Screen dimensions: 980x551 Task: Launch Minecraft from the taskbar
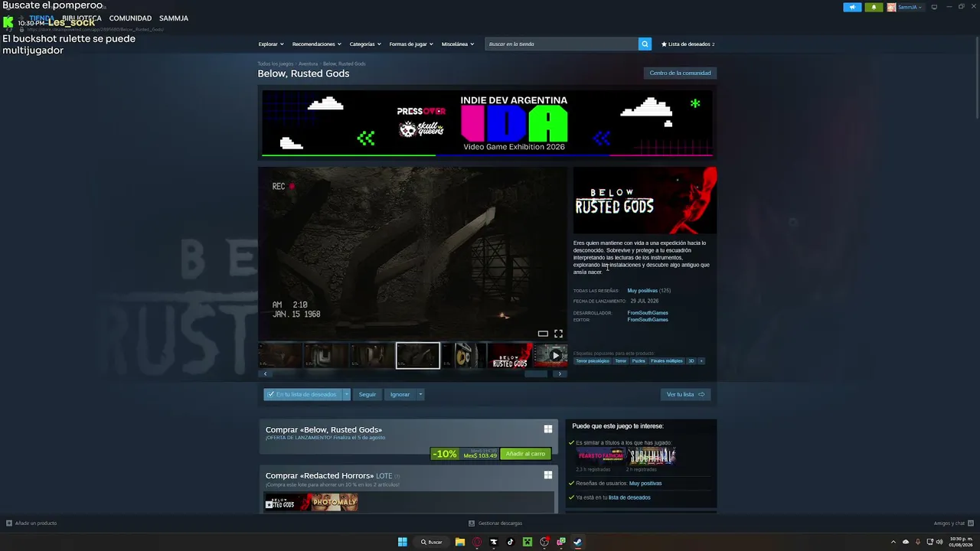point(528,542)
